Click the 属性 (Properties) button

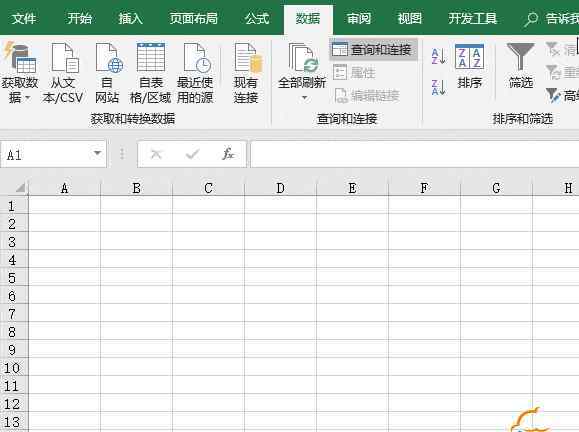(x=354, y=73)
